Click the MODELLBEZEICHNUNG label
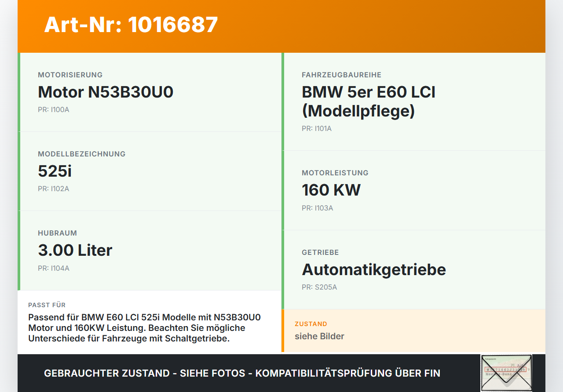 pyautogui.click(x=82, y=154)
